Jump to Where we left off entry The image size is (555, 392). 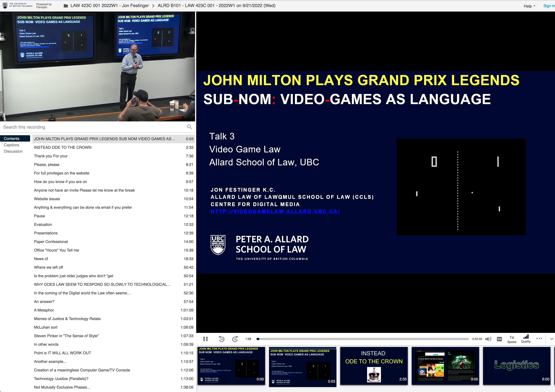[114, 267]
